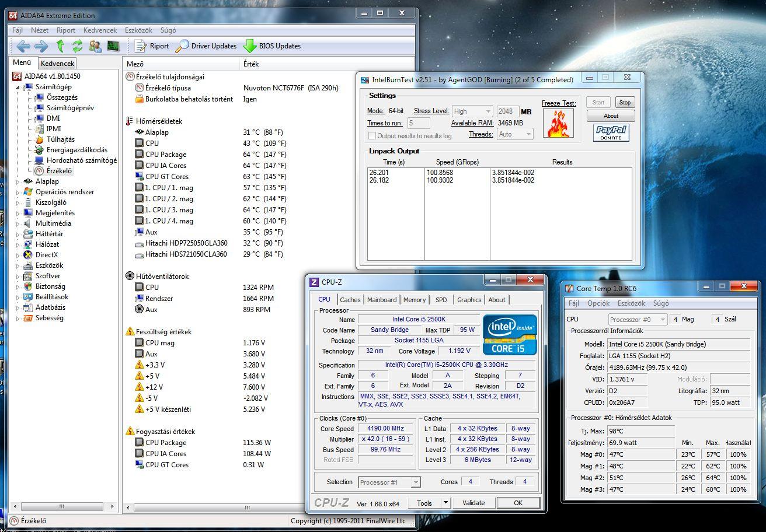Expand the Megjelenítés tree node
The image size is (766, 532).
click(x=18, y=213)
